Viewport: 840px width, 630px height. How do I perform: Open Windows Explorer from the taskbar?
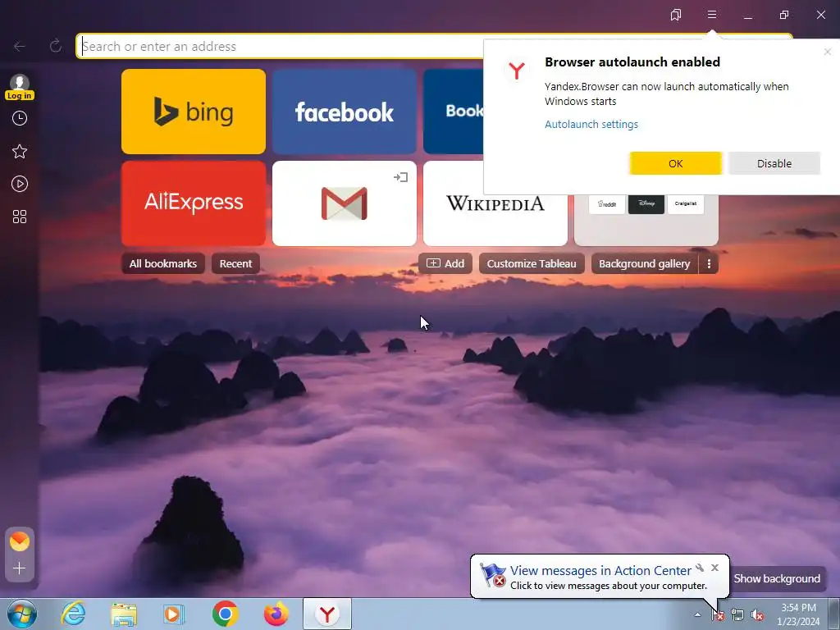click(124, 614)
